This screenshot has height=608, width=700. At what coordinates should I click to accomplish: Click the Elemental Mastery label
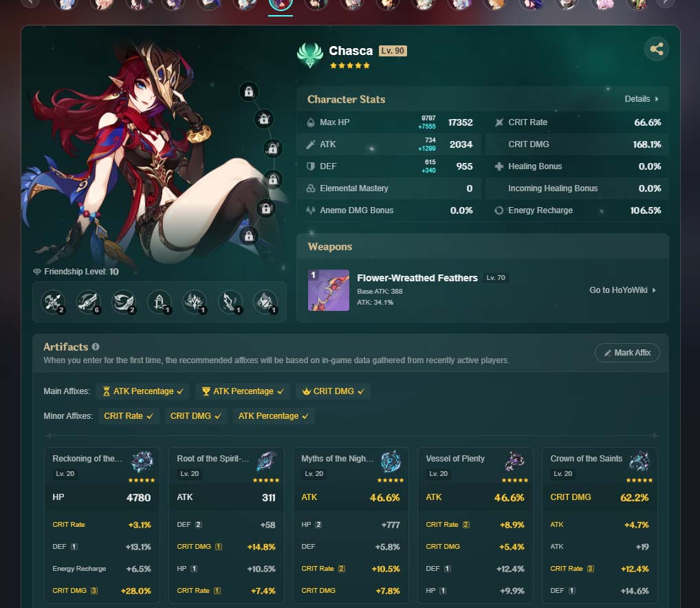354,188
